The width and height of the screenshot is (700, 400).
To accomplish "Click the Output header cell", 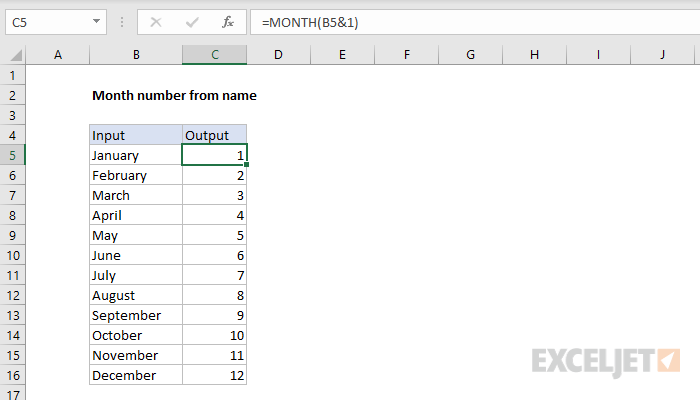I will [214, 135].
